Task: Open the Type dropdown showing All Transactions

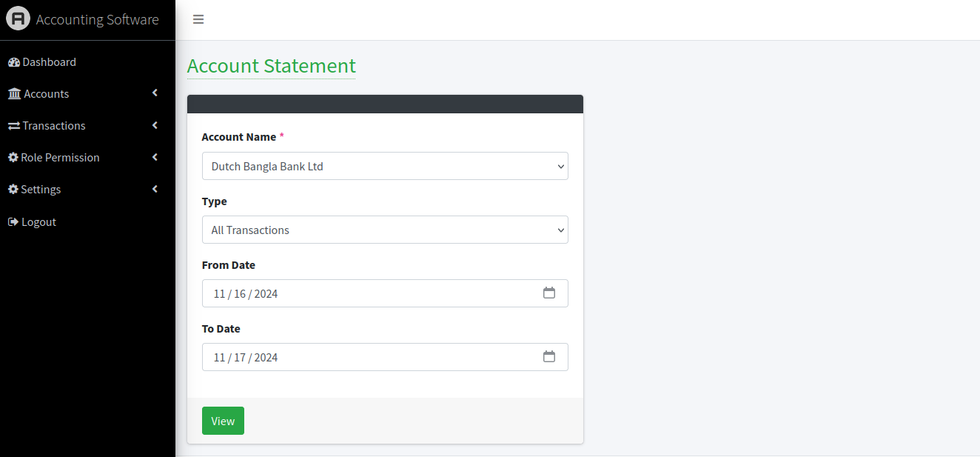Action: tap(385, 230)
